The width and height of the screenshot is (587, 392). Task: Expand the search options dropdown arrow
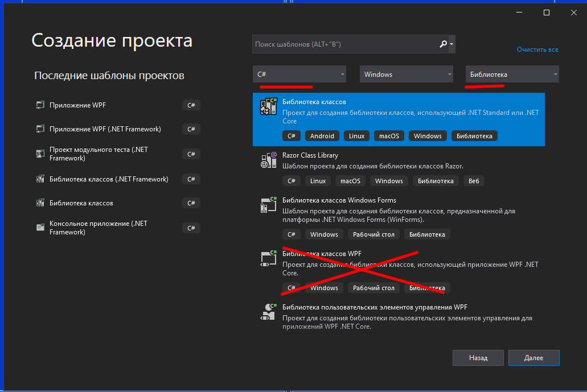451,44
